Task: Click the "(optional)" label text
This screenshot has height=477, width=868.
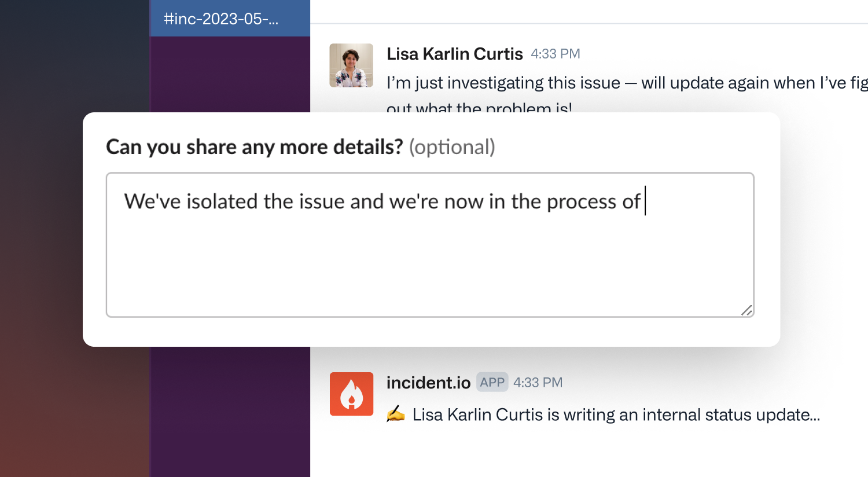Action: (452, 147)
